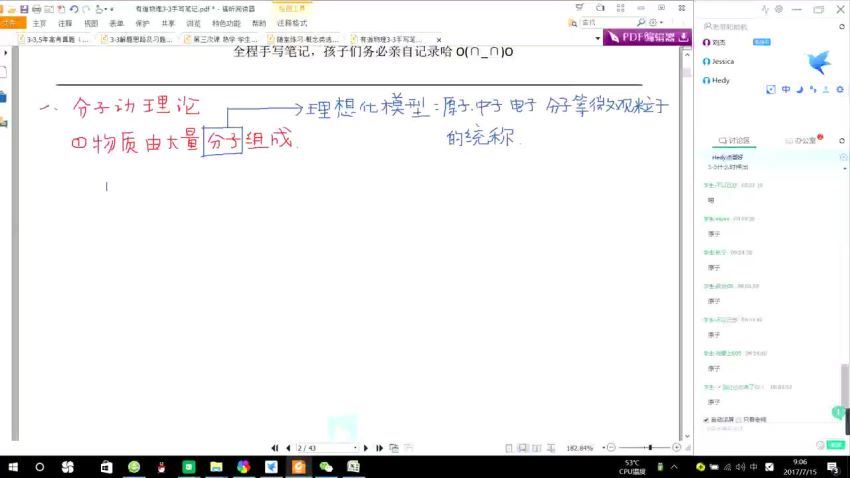850x478 pixels.
Task: Open File Explorer from the taskbar
Action: tap(216, 467)
